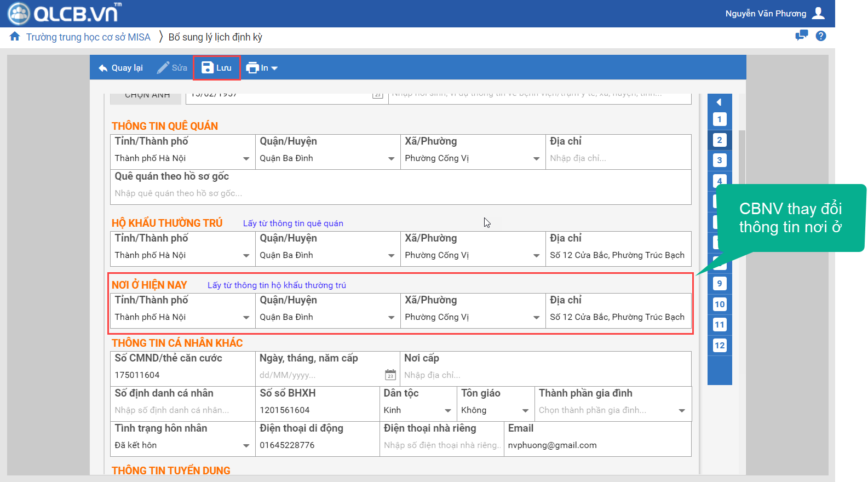Click the Sửa edit pencil button
The height and width of the screenshot is (482, 868).
point(172,68)
